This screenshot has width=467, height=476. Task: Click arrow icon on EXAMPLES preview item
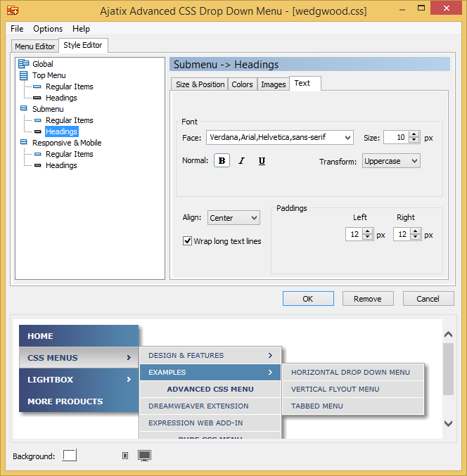click(x=270, y=372)
